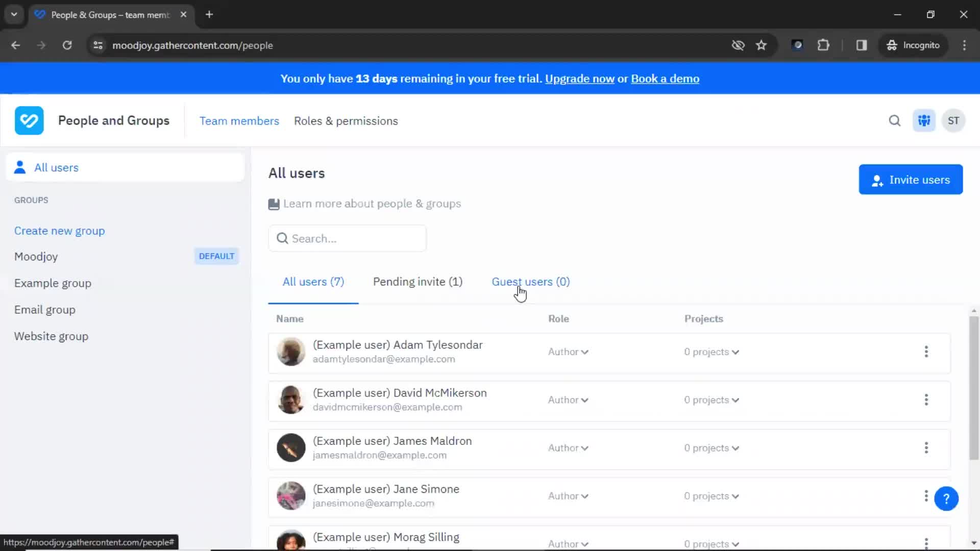Expand the Projects dropdown for Adam Tylesondar
Image resolution: width=980 pixels, height=551 pixels.
pos(710,351)
